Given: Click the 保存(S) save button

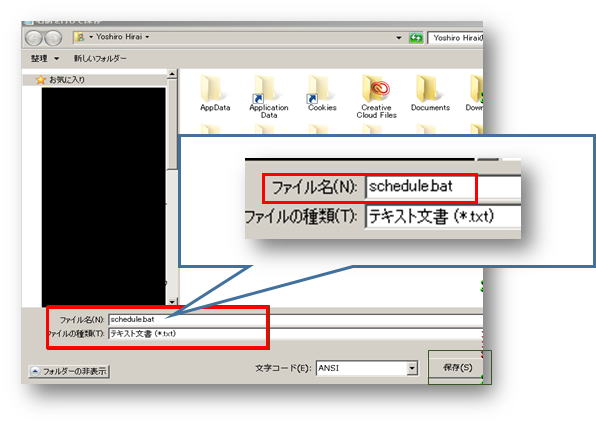Looking at the screenshot, I should click(458, 367).
